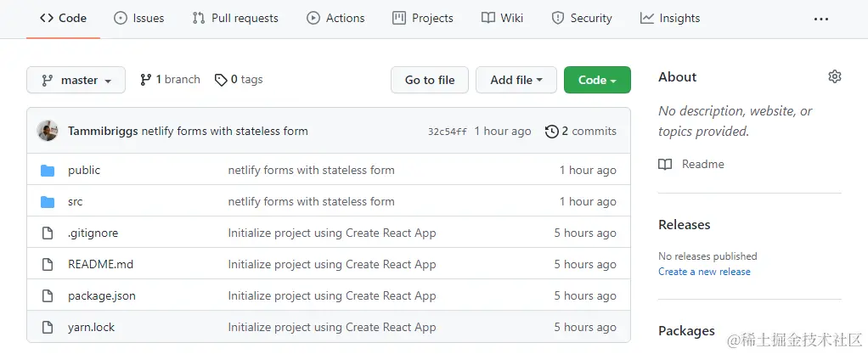Image resolution: width=868 pixels, height=354 pixels.
Task: Open the Projects tab
Action: tap(423, 19)
